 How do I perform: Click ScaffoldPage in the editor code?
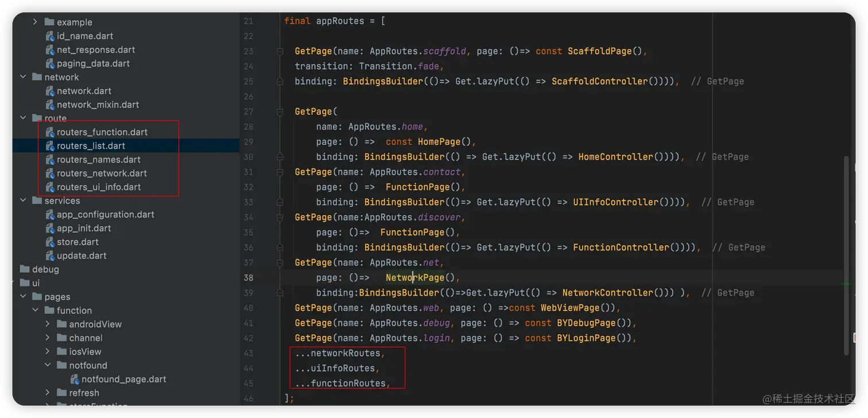click(x=600, y=51)
